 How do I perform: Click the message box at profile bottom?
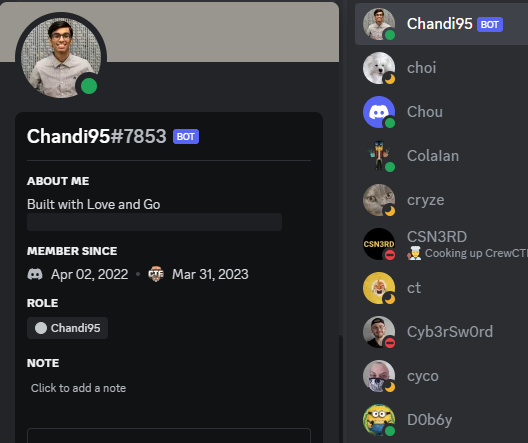coord(169,436)
